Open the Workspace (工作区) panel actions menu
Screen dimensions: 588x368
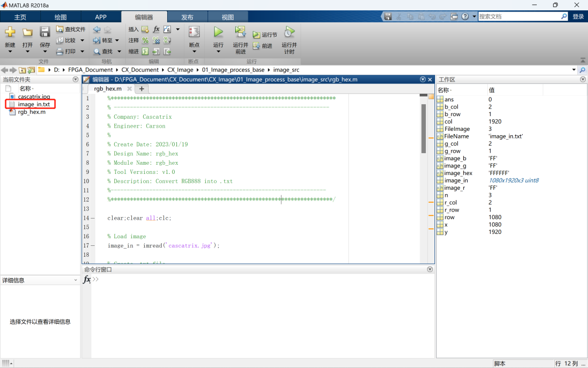point(583,80)
